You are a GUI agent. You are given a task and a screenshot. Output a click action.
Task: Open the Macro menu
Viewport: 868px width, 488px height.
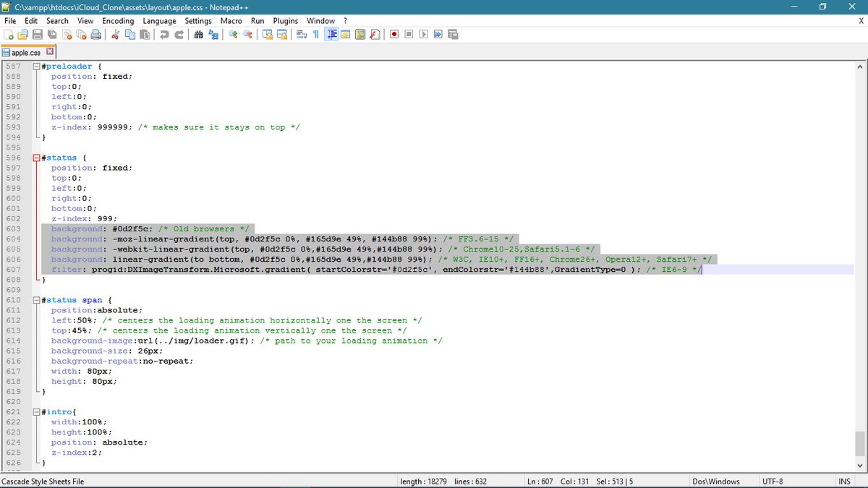(231, 21)
